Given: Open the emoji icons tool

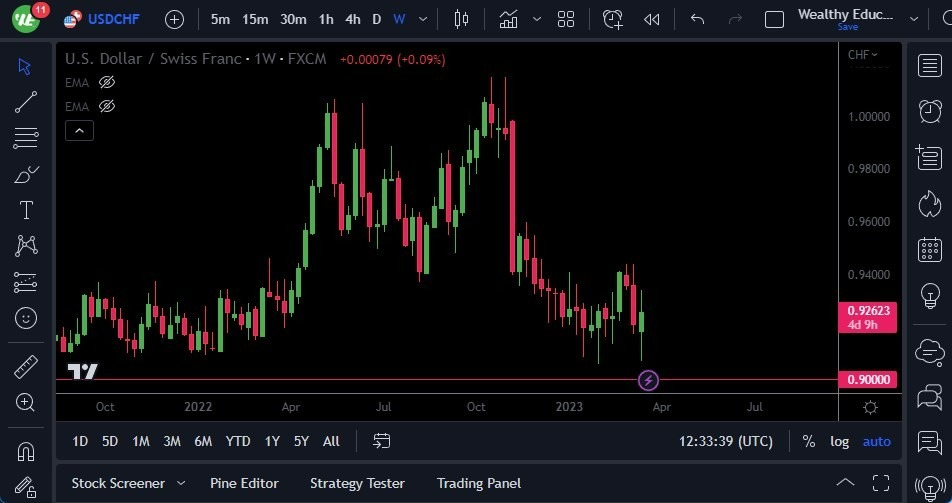Looking at the screenshot, I should coord(26,318).
